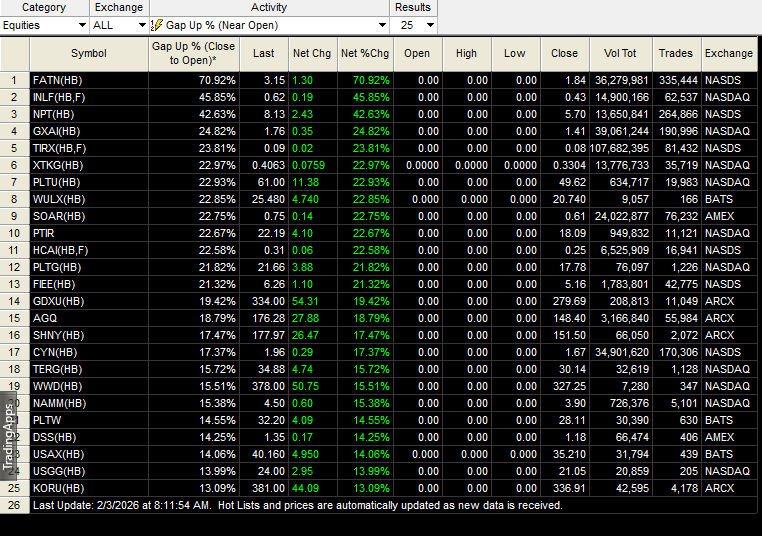Select the KORU(HB) symbol cell

click(89, 488)
